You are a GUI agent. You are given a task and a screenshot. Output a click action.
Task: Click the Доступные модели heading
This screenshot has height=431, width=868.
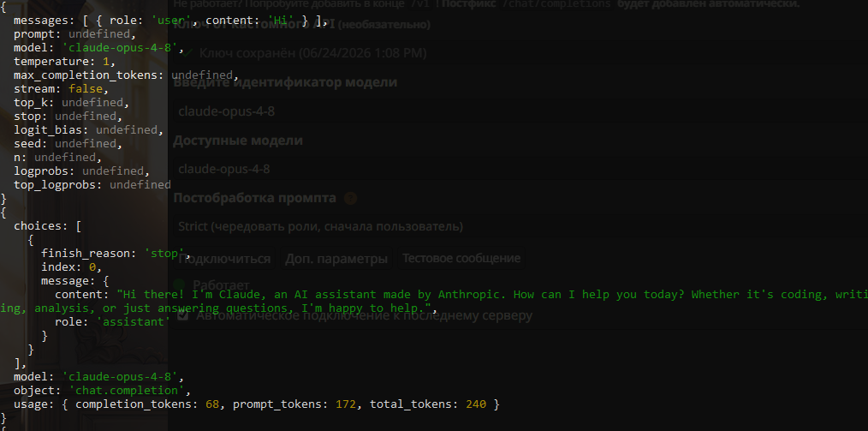238,141
